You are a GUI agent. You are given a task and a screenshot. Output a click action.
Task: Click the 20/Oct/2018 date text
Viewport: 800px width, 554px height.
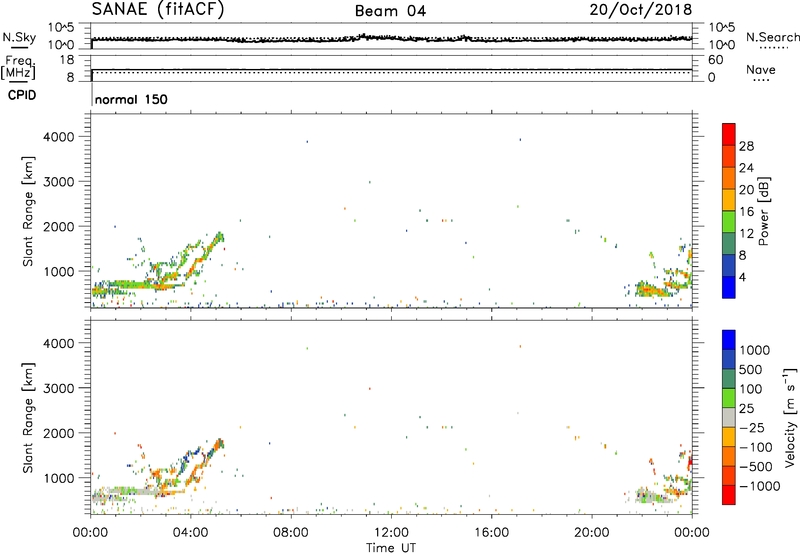pos(641,10)
